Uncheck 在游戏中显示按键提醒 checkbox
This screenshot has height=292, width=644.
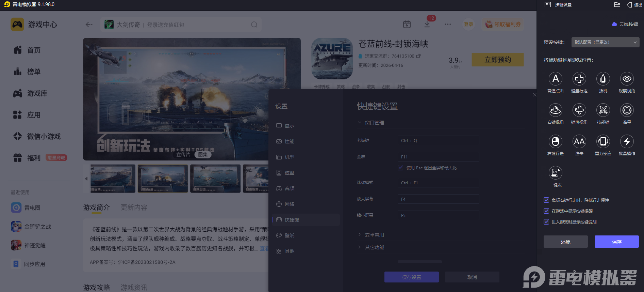[x=546, y=211]
